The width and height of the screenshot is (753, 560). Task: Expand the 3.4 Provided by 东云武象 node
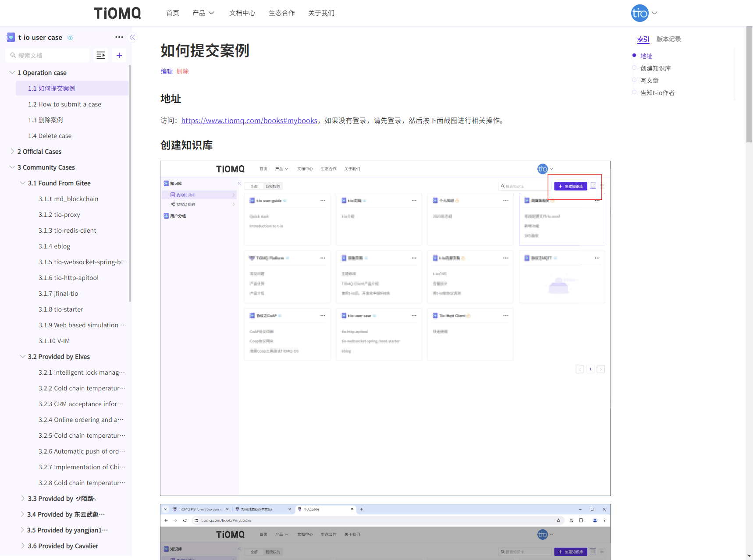coord(22,514)
